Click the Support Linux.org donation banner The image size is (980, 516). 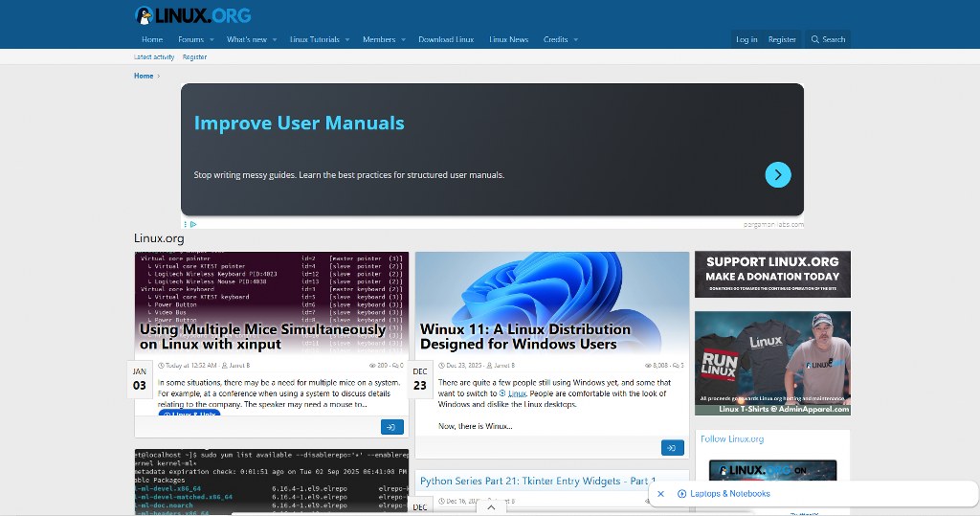772,274
